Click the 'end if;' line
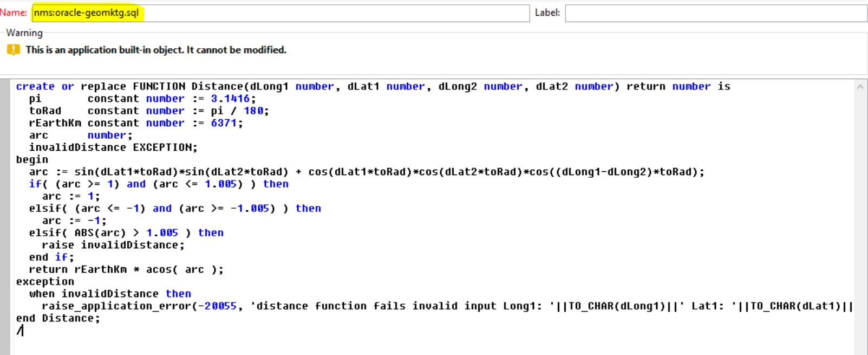Image resolution: width=868 pixels, height=355 pixels. click(x=51, y=257)
